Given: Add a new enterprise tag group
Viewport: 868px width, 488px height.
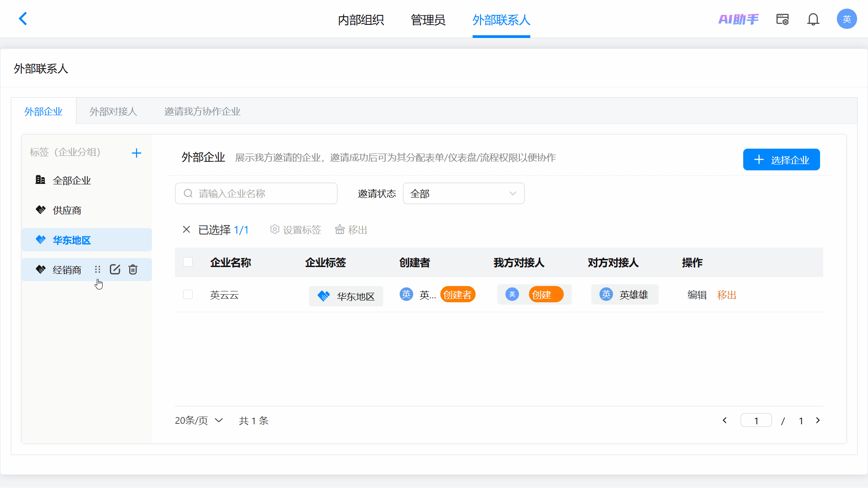Looking at the screenshot, I should click(x=137, y=153).
